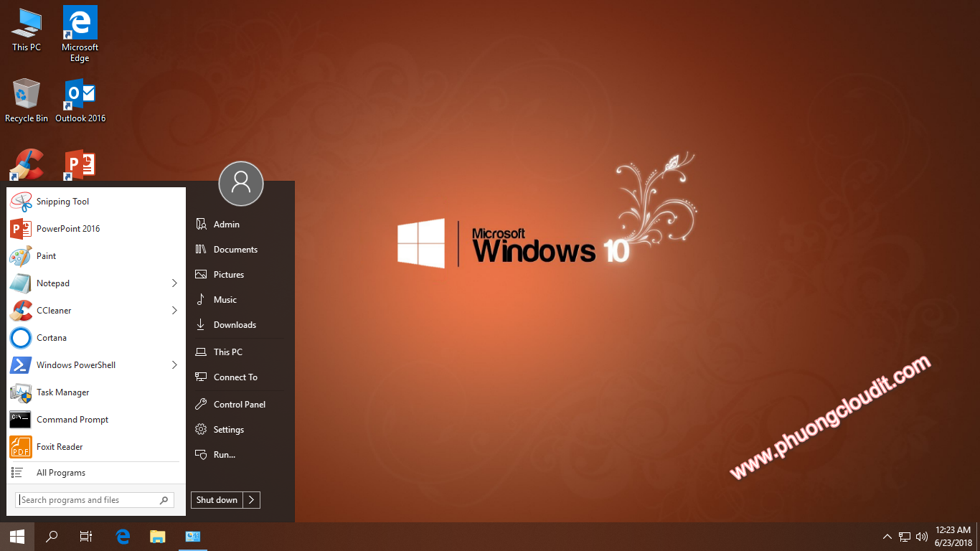Image resolution: width=980 pixels, height=551 pixels.
Task: Click the Shut down button
Action: coord(216,499)
